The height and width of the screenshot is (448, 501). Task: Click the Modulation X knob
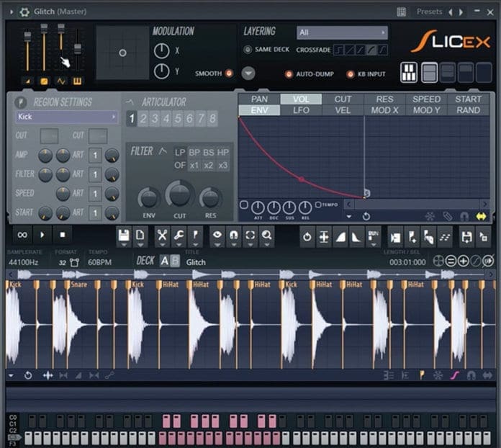[x=162, y=51]
